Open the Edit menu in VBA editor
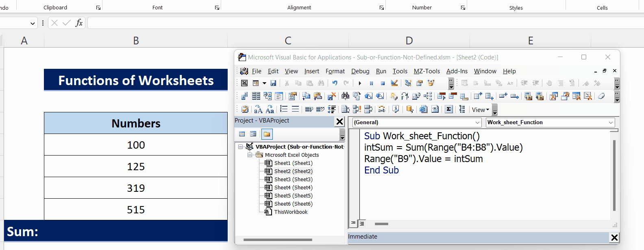This screenshot has height=250, width=644. 273,71
